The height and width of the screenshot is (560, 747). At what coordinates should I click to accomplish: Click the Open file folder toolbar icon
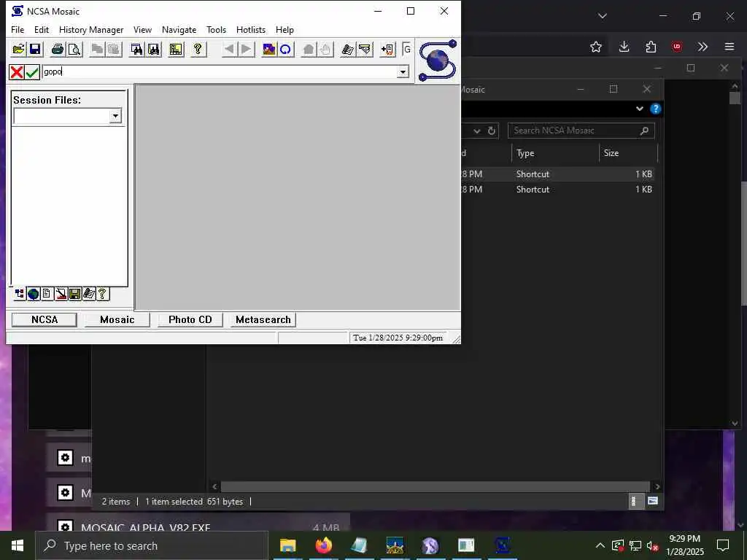click(18, 49)
